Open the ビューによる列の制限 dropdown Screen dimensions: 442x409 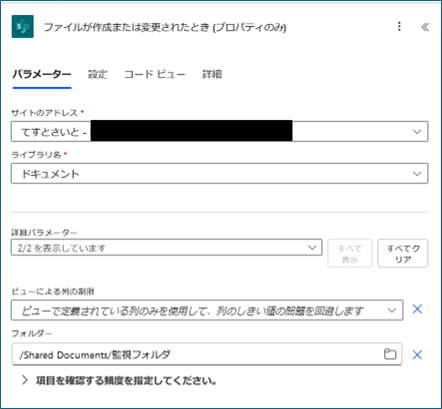[207, 310]
